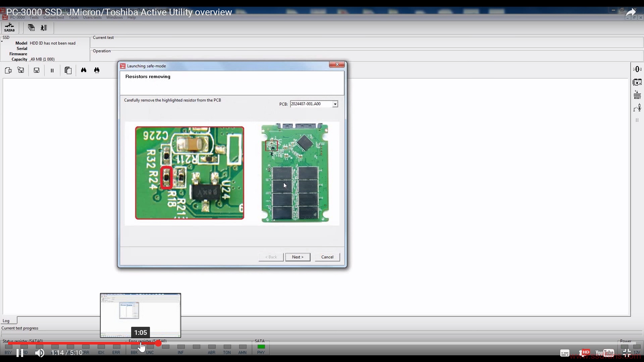Click the video title text
The width and height of the screenshot is (644, 362).
click(119, 12)
